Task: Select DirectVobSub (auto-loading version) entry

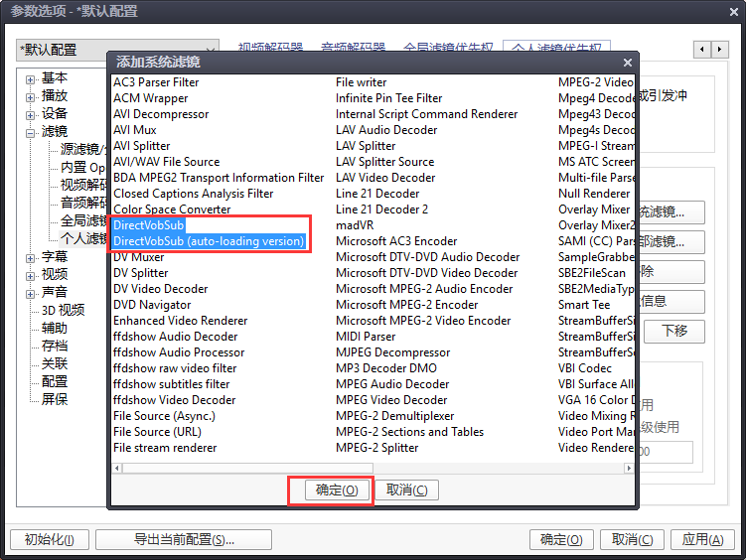Action: [x=209, y=241]
